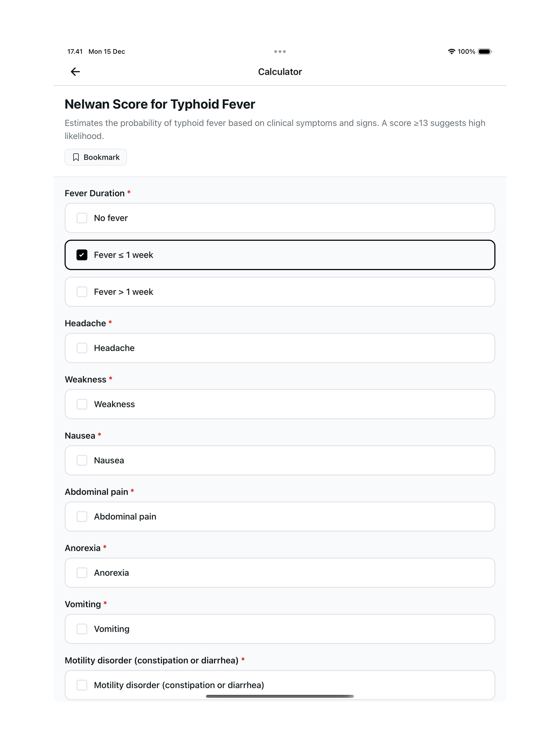Tick the Headache checkbox

(82, 348)
